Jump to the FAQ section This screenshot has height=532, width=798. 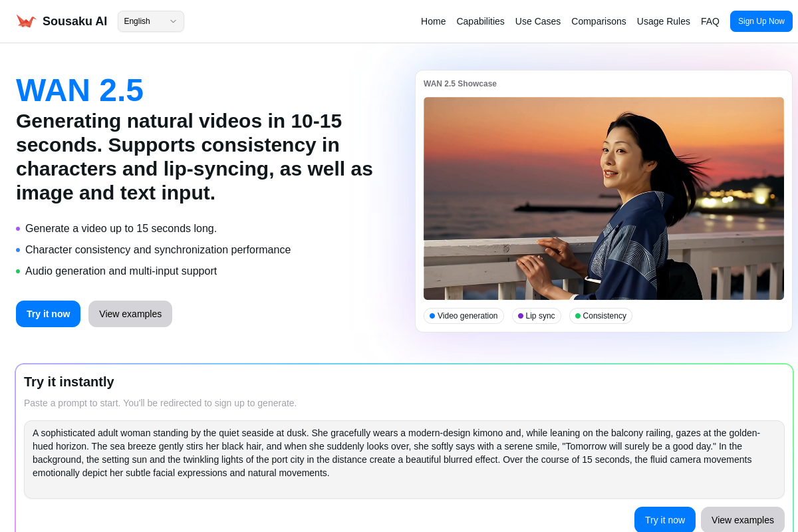click(710, 21)
